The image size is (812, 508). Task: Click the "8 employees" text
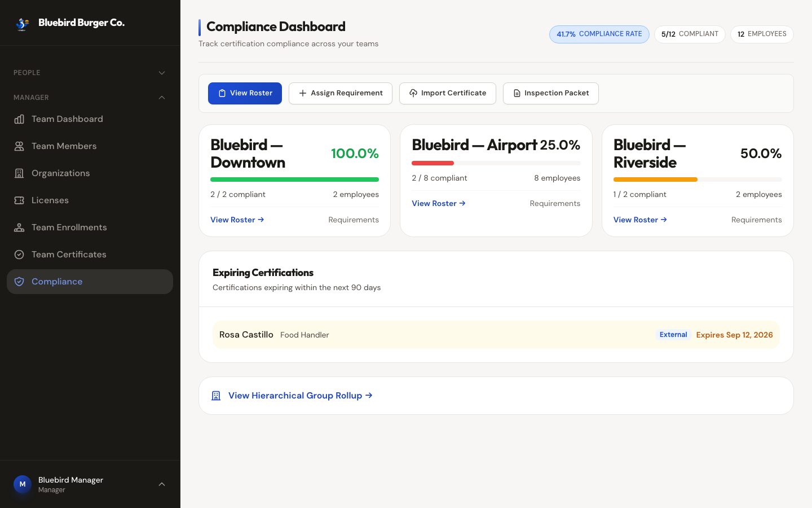tap(557, 178)
